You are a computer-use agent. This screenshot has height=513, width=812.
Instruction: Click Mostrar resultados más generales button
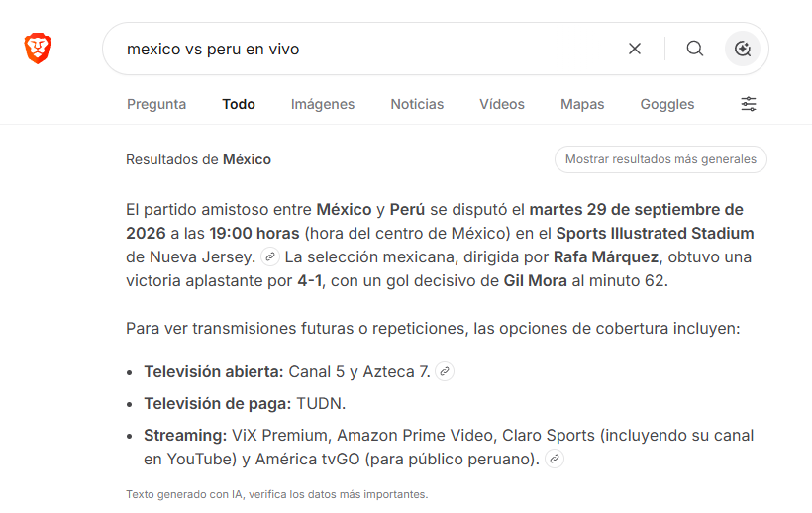pos(660,159)
